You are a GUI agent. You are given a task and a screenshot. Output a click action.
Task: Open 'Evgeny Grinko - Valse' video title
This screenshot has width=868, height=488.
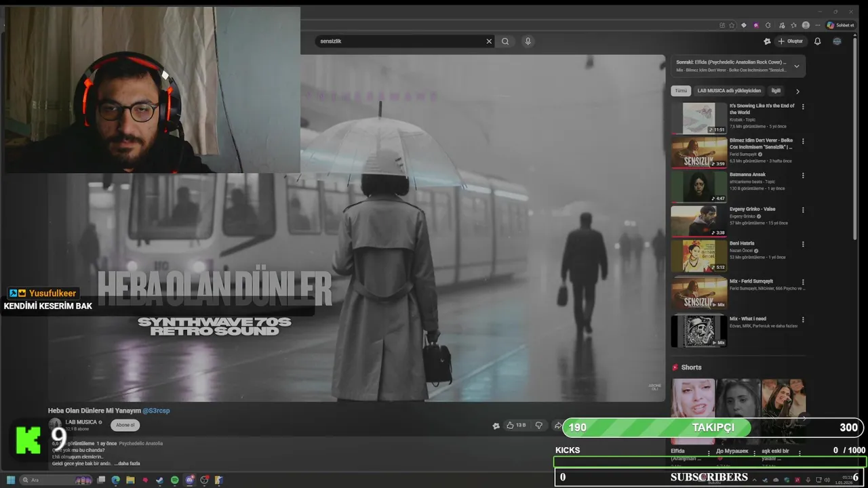point(752,209)
